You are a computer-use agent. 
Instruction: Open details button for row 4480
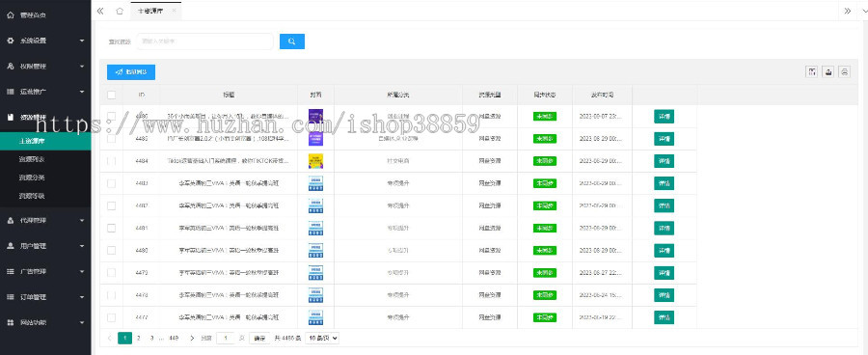click(x=664, y=250)
